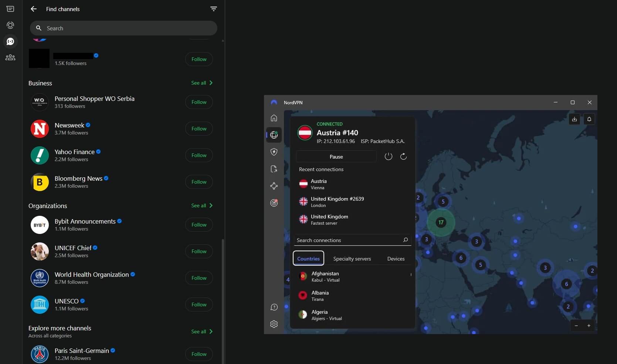Follow Paris Saint-Germain channel
The height and width of the screenshot is (364, 617).
pos(199,354)
